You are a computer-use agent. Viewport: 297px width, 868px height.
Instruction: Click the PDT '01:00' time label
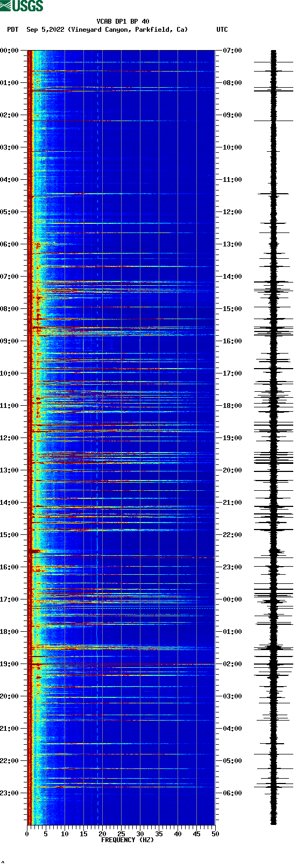pyautogui.click(x=9, y=83)
